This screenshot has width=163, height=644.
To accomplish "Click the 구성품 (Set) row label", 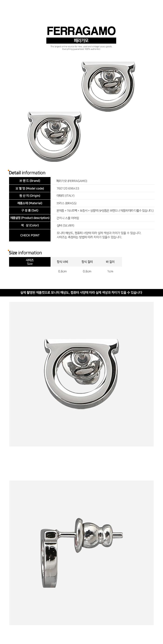I will 30,210.
